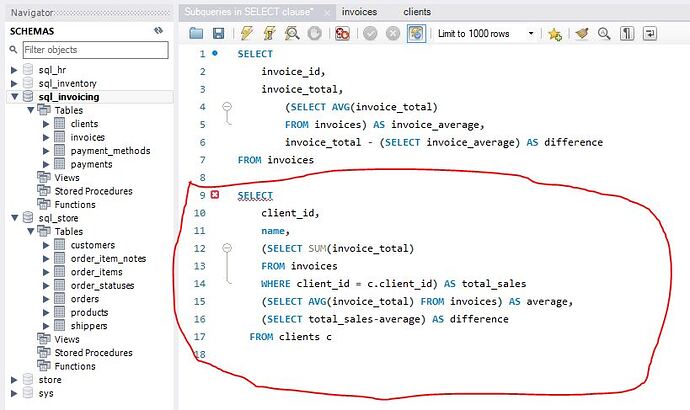Place cursor on 'FROM clients c' line

tap(290, 337)
